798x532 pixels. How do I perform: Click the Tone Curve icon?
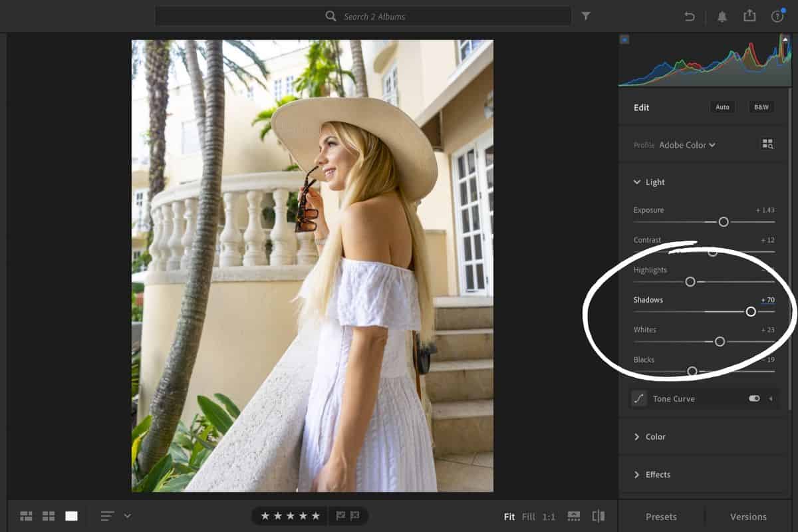(639, 398)
